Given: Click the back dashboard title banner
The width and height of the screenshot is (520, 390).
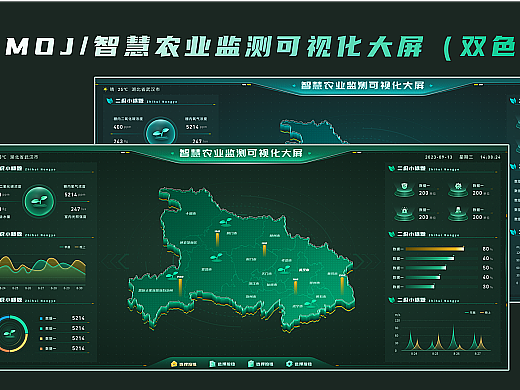Looking at the screenshot, I should point(362,85).
